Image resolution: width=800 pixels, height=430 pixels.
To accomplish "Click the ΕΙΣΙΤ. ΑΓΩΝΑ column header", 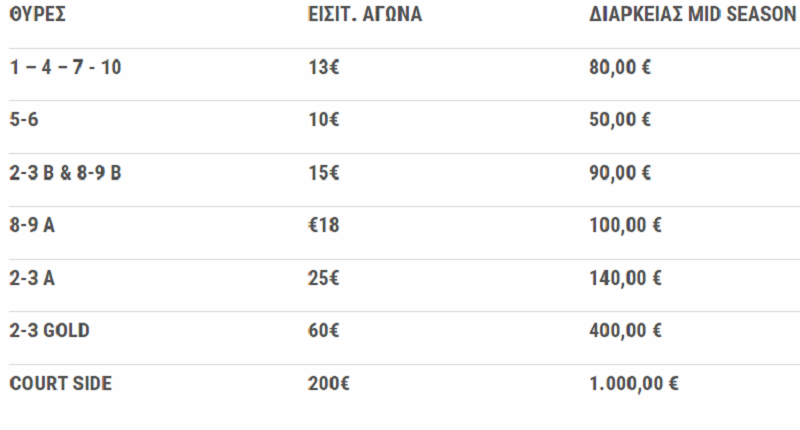I will pos(365,14).
